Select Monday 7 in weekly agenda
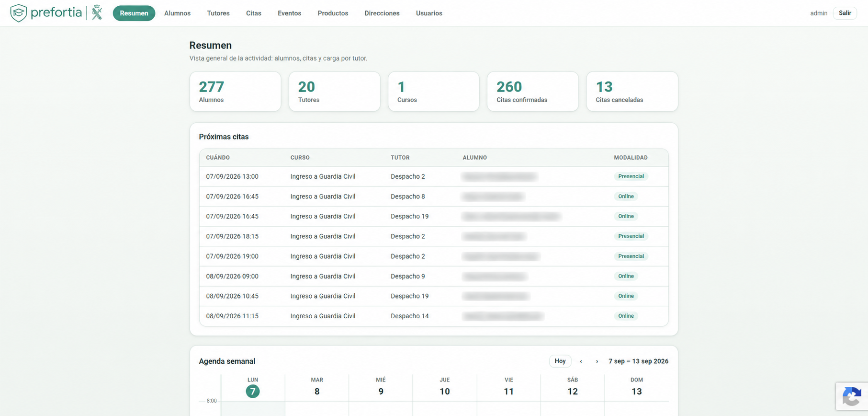This screenshot has height=416, width=868. pyautogui.click(x=253, y=391)
